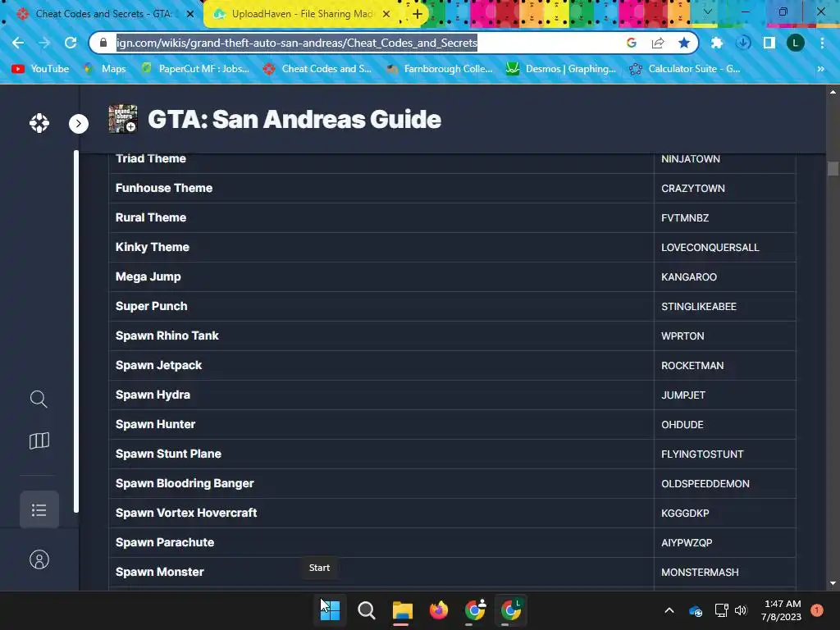Screen dimensions: 840x630
Task: Click the page vertical scrollbar thumb
Action: [833, 168]
